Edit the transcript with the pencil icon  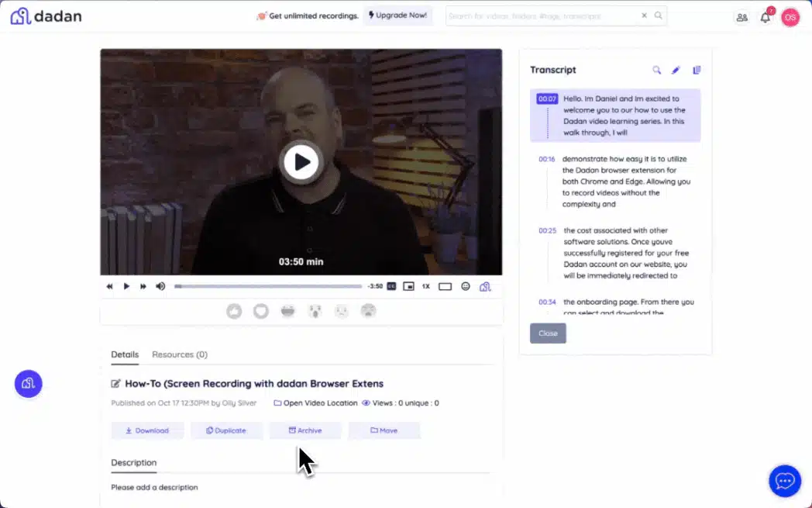click(x=676, y=70)
